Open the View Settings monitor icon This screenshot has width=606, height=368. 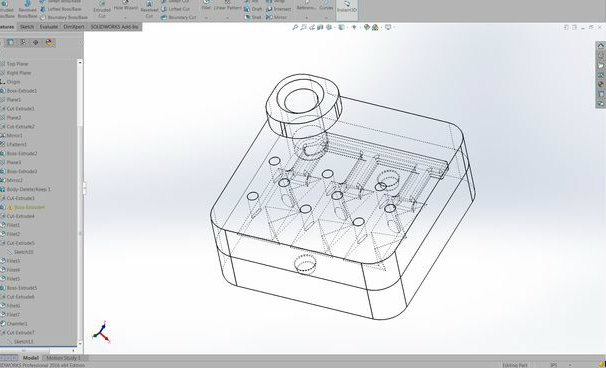point(388,27)
